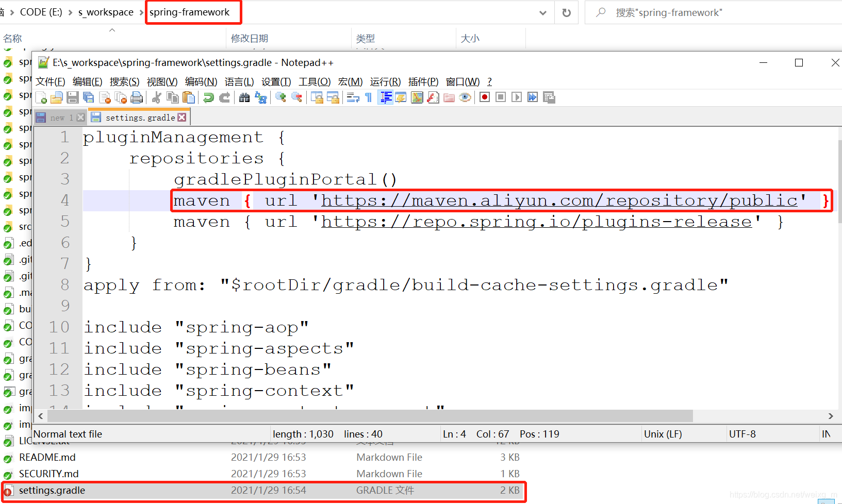Open the 运行(R) menu

coord(386,82)
